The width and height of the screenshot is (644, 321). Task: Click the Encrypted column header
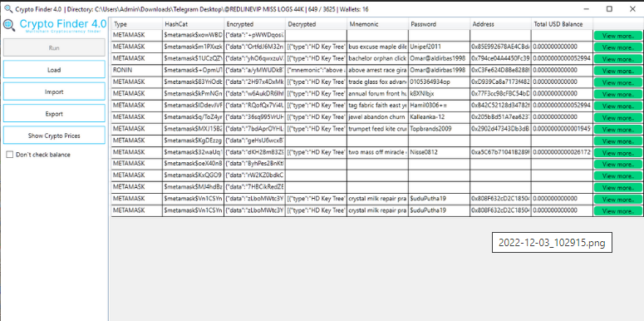[x=254, y=24]
